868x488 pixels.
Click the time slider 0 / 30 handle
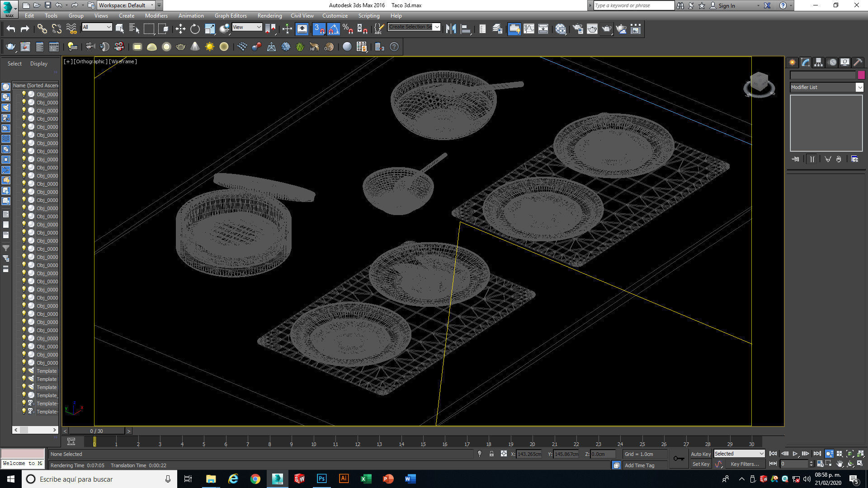pyautogui.click(x=96, y=431)
